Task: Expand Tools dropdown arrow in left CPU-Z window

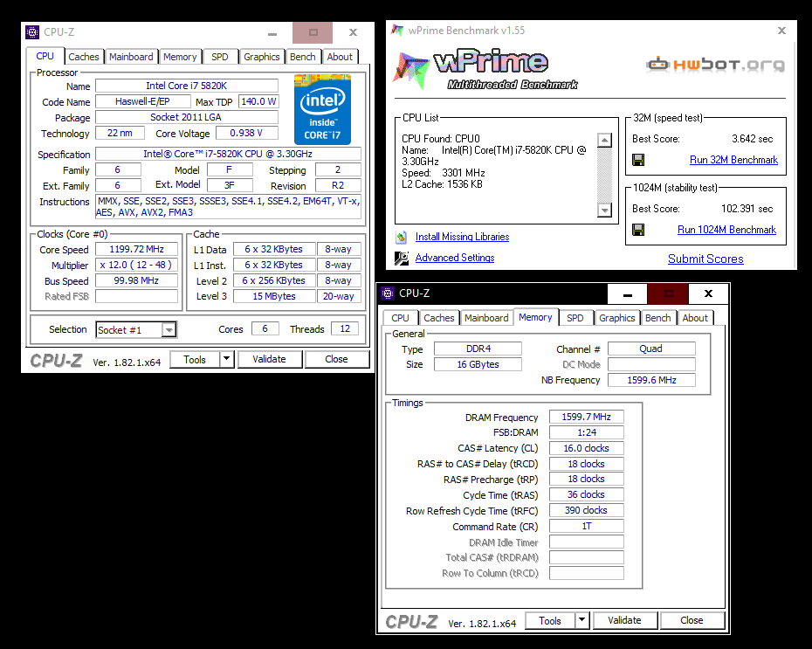Action: pos(227,359)
